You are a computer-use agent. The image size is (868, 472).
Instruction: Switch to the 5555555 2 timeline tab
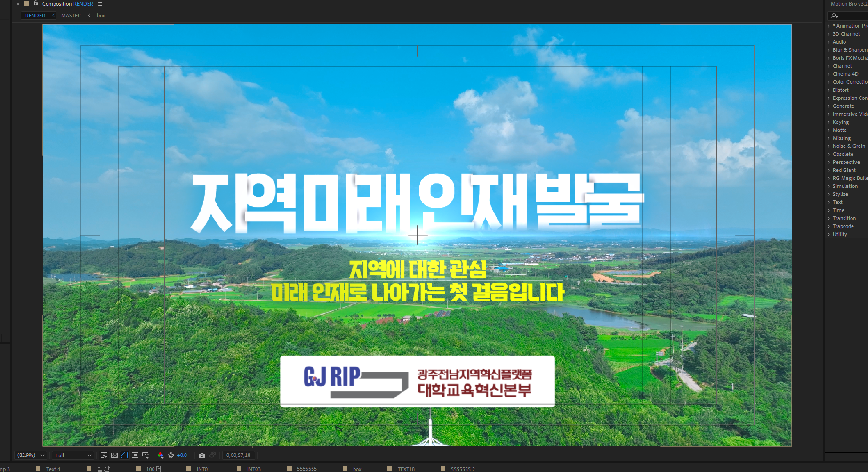463,469
